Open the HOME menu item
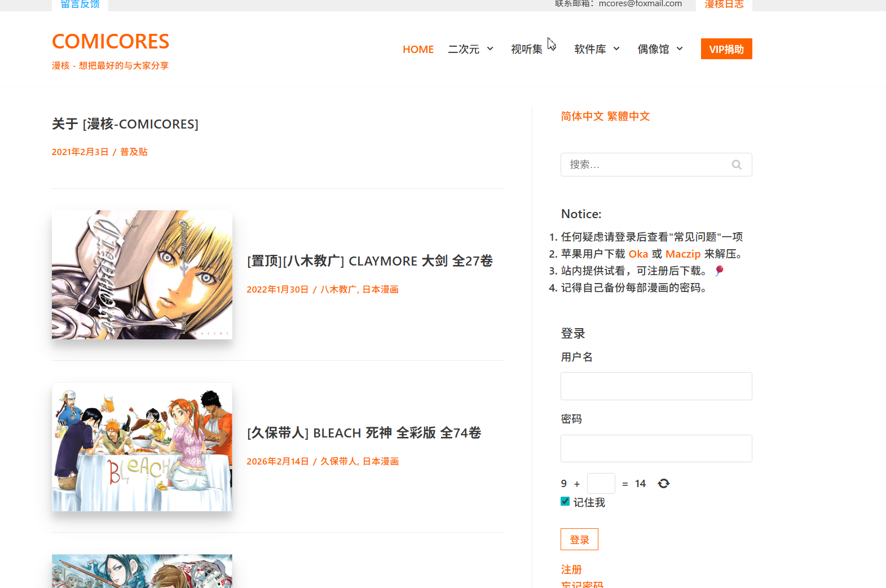The width and height of the screenshot is (886, 588). click(x=418, y=50)
